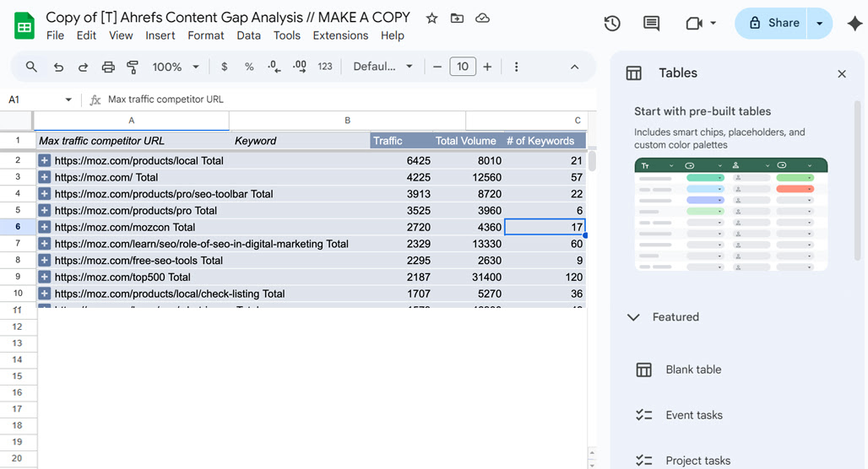
Task: Open the View menu
Action: point(121,35)
